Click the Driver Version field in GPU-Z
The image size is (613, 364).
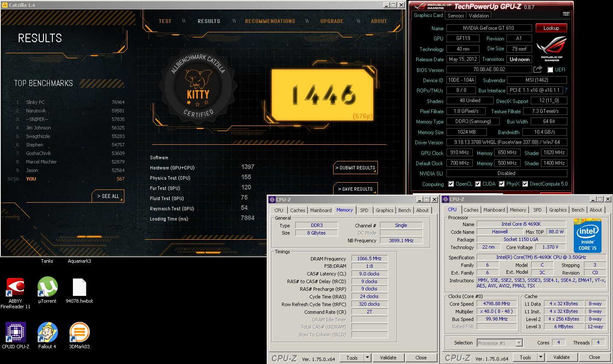point(507,142)
